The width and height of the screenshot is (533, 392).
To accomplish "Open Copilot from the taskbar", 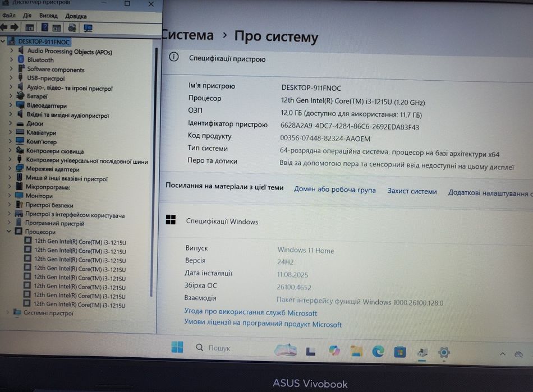I will point(334,350).
